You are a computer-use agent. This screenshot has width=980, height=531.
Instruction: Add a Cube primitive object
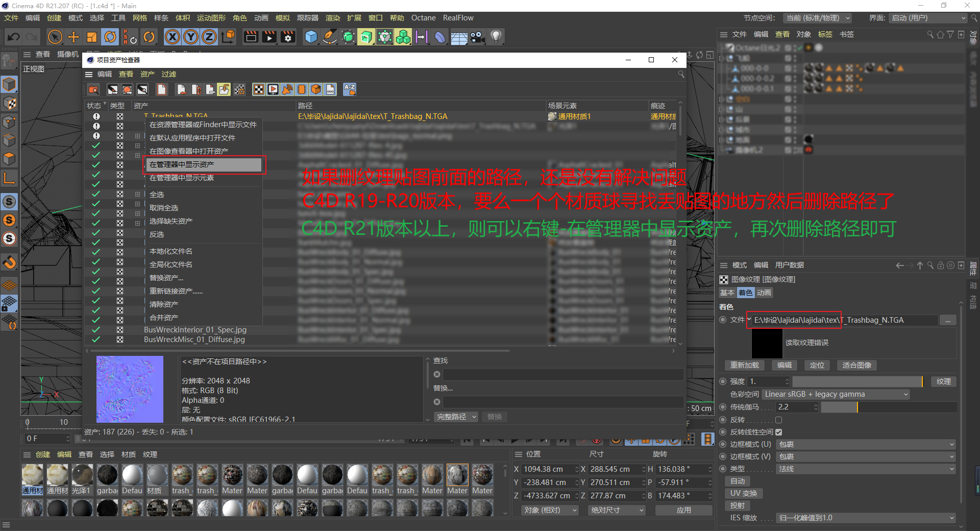tap(311, 37)
